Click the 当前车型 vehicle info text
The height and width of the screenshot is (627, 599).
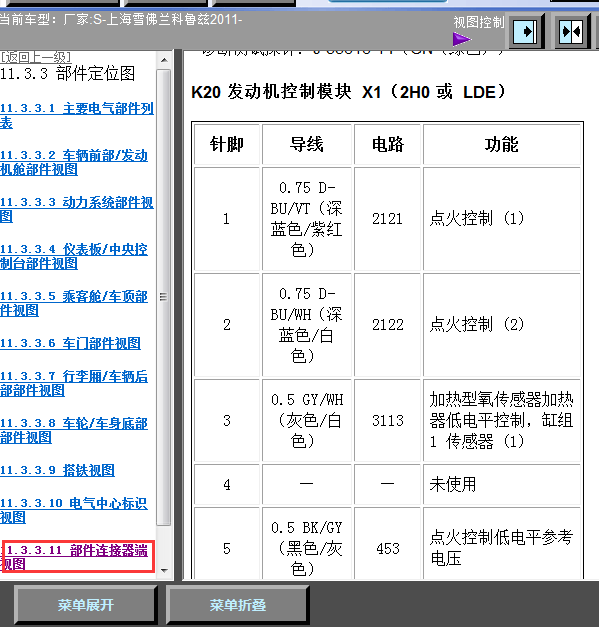[121, 19]
